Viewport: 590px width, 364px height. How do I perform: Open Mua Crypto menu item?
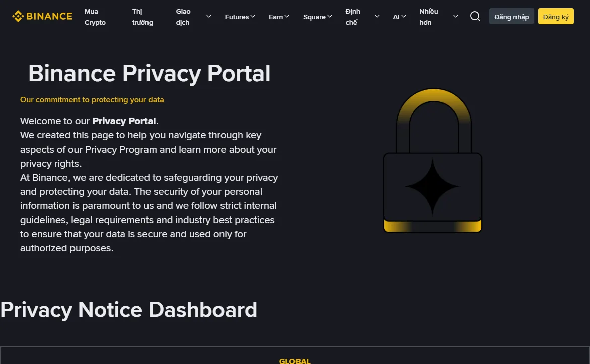click(x=95, y=17)
